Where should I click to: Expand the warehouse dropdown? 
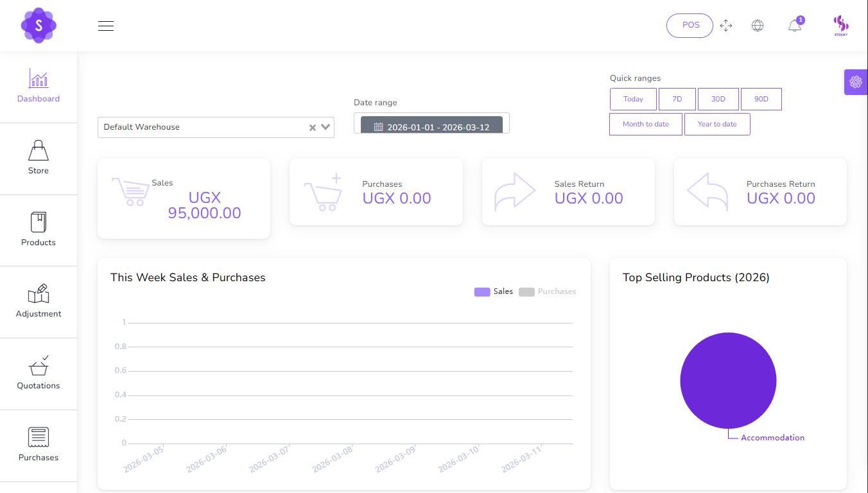click(x=325, y=127)
